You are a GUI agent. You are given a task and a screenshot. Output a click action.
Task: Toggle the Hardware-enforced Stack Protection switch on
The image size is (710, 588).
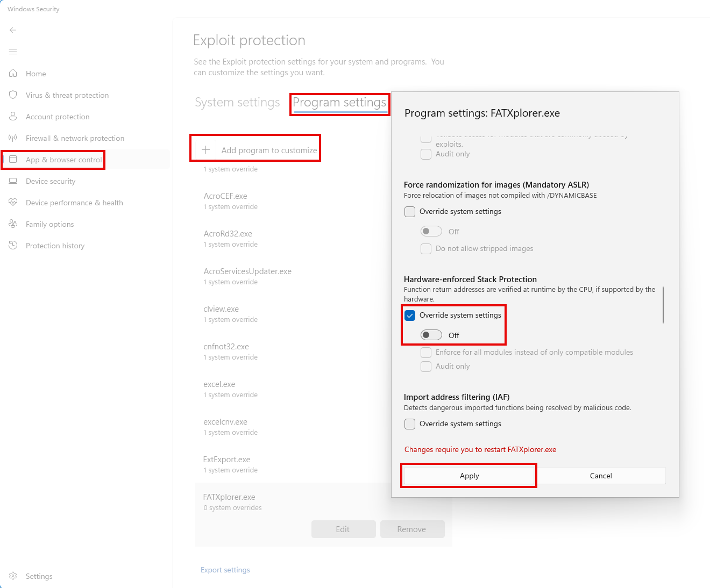tap(431, 335)
